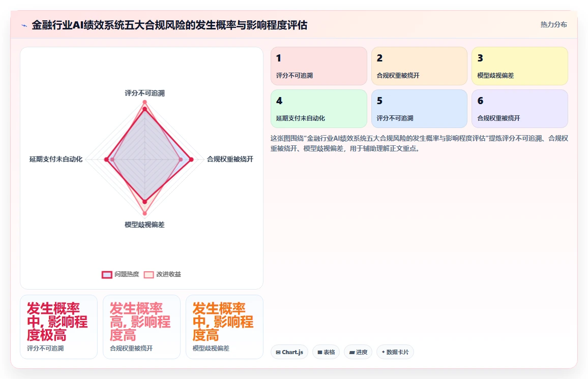Click radar axis label 合规权重被绕开

pyautogui.click(x=230, y=159)
